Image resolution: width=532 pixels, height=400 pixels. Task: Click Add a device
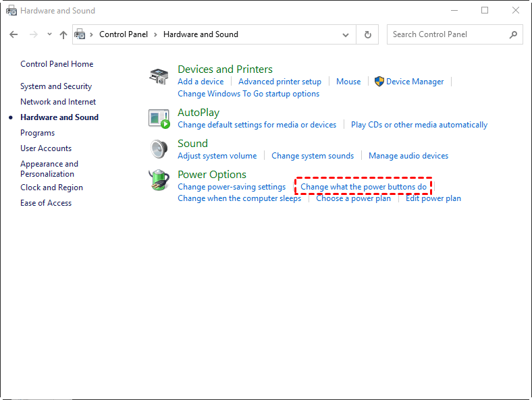(201, 82)
